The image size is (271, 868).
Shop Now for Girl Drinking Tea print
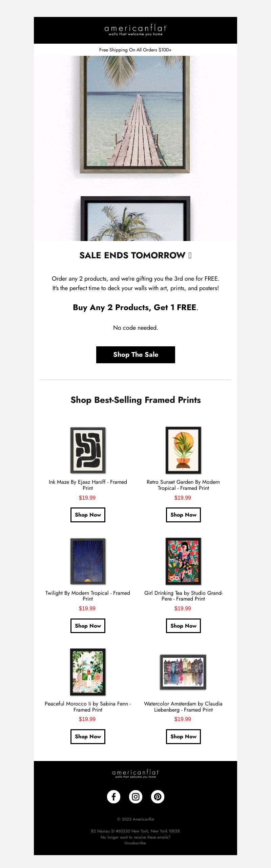[x=183, y=626]
